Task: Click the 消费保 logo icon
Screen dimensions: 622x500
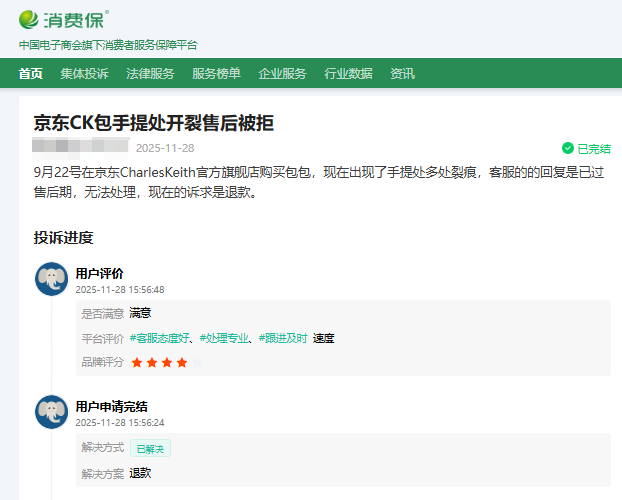Action: pyautogui.click(x=30, y=19)
